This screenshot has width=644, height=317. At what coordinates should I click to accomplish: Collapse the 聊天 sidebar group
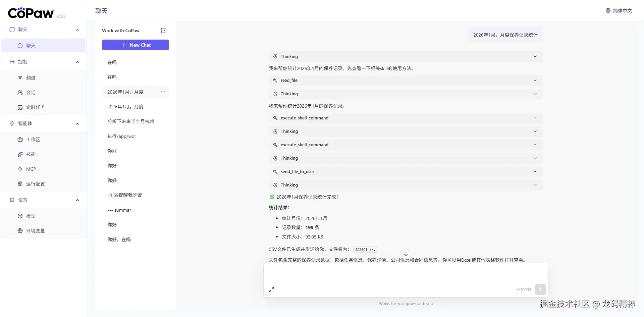[x=77, y=30]
